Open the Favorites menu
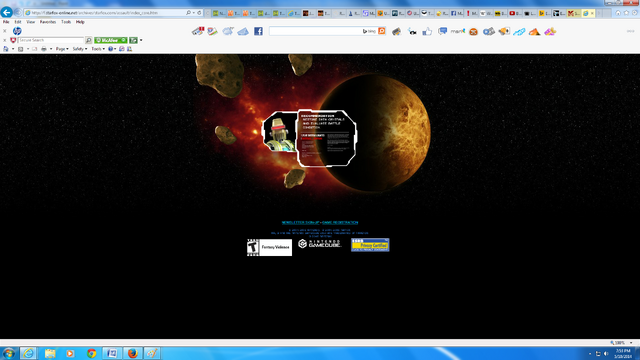Screen dimensions: 640x360 point(48,22)
